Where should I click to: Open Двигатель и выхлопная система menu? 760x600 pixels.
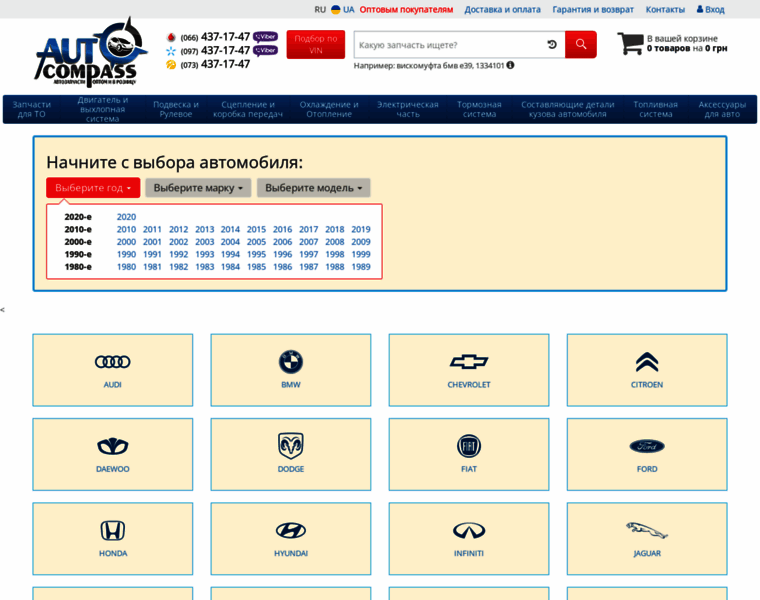pos(102,109)
